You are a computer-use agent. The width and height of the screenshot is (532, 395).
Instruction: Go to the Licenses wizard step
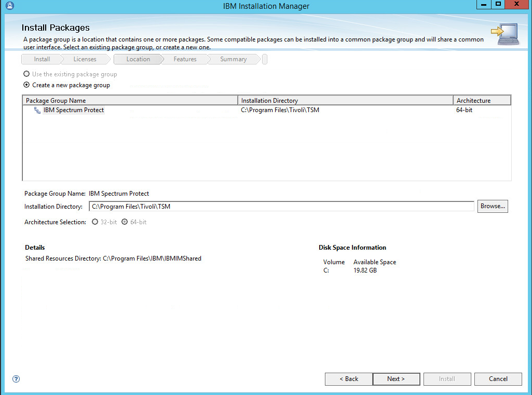[85, 59]
